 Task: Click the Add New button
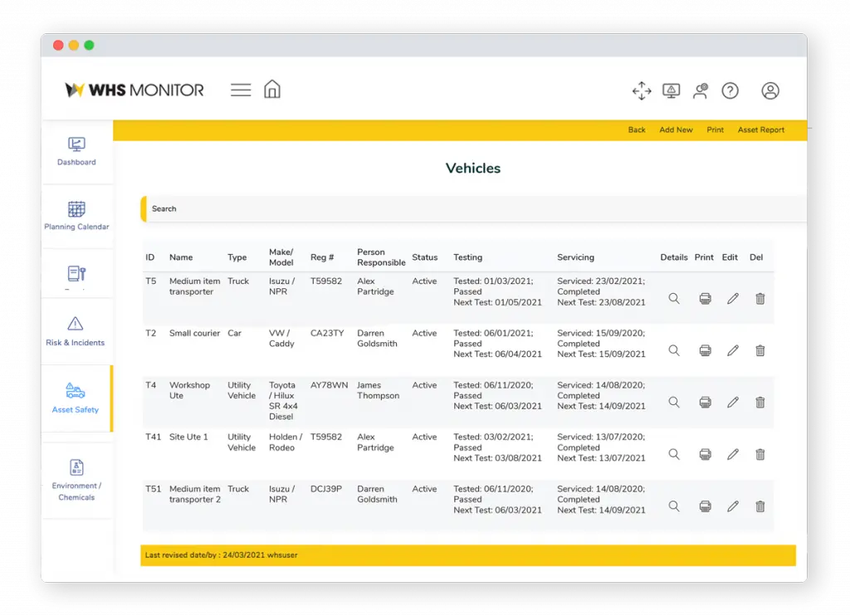(676, 130)
